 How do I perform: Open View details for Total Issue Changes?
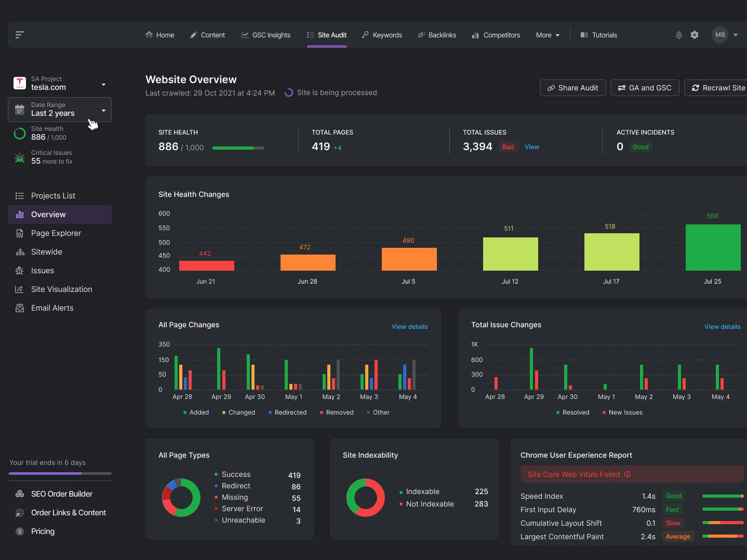(723, 327)
